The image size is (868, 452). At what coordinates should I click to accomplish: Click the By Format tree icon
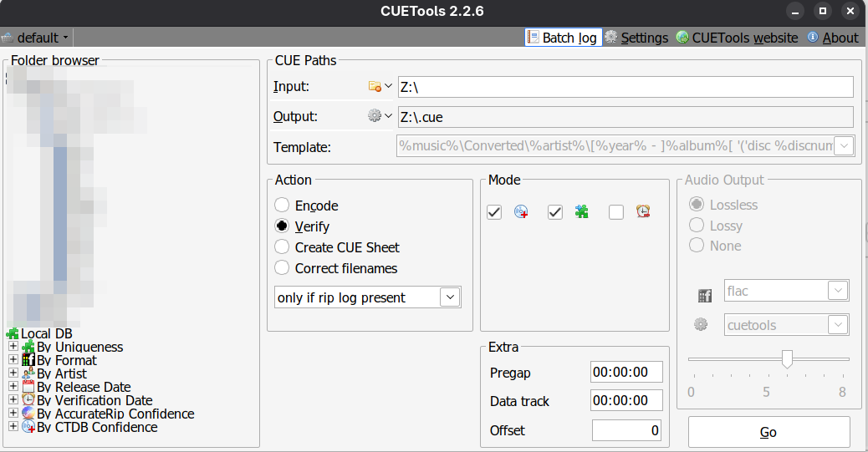(x=28, y=360)
